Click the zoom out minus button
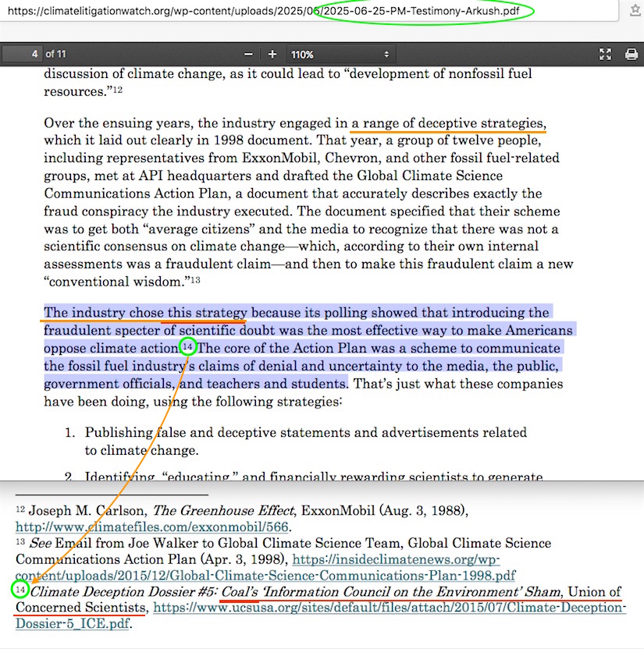644x649 pixels. tap(248, 55)
